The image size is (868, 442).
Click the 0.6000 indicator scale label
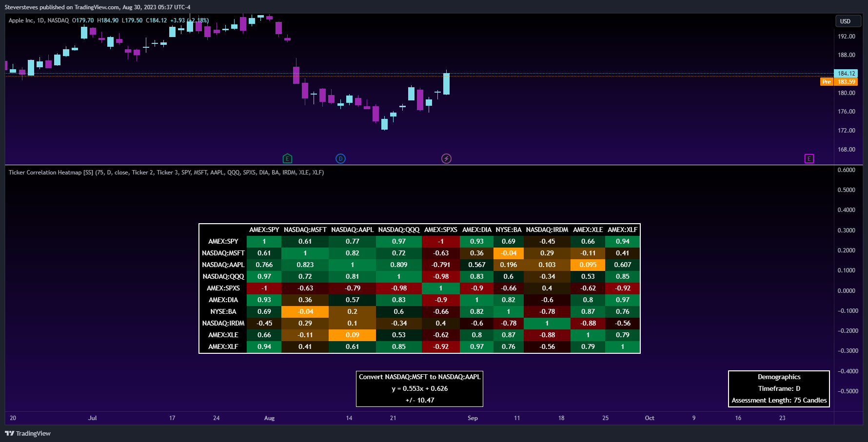pyautogui.click(x=847, y=170)
